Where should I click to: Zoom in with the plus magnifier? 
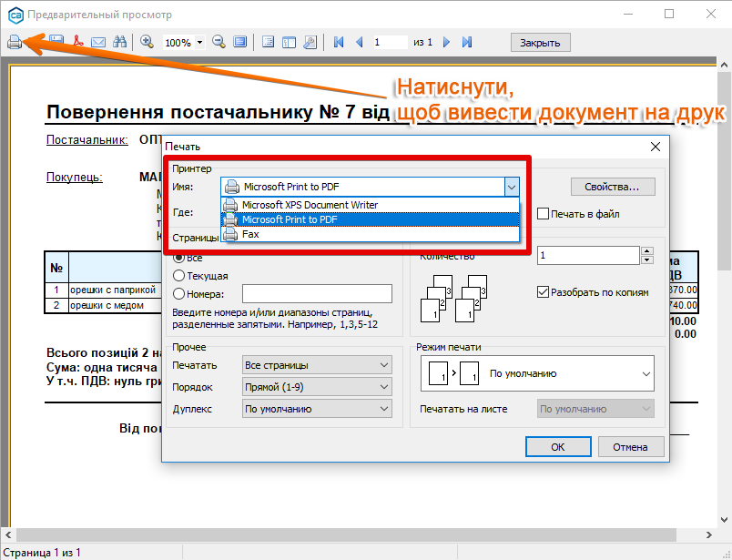[x=147, y=42]
